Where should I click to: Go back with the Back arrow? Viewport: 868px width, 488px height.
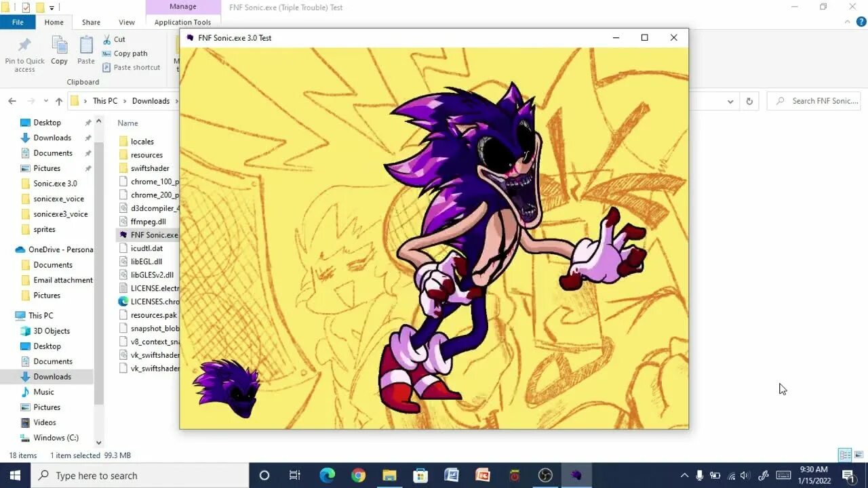12,101
